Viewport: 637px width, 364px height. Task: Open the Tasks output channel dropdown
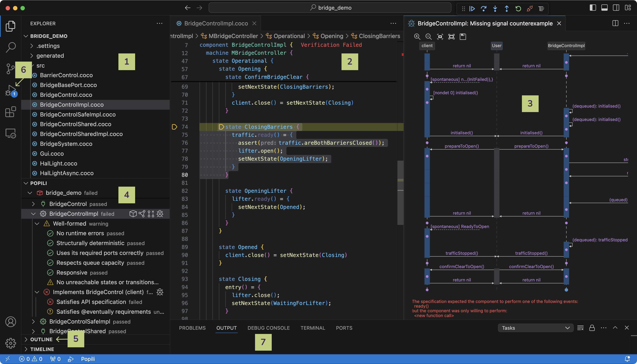point(535,328)
